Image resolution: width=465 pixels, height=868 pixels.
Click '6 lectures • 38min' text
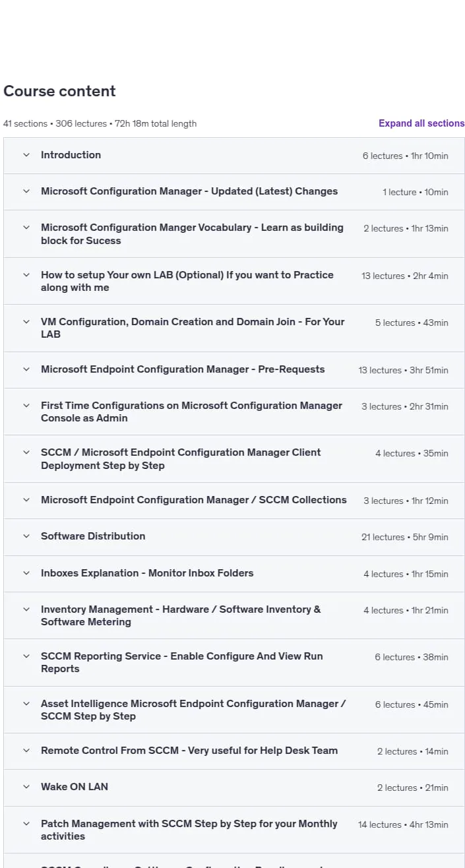412,657
